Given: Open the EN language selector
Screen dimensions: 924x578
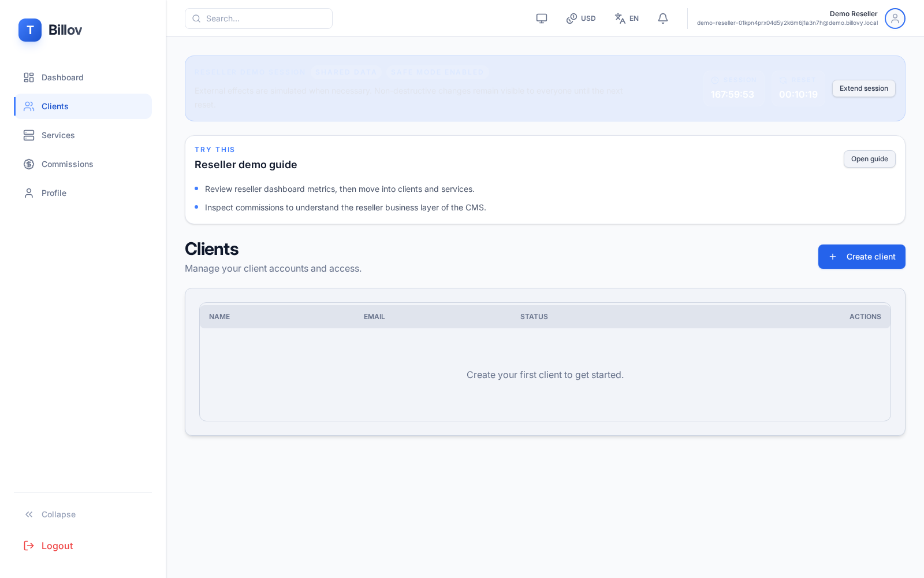Looking at the screenshot, I should [x=626, y=18].
